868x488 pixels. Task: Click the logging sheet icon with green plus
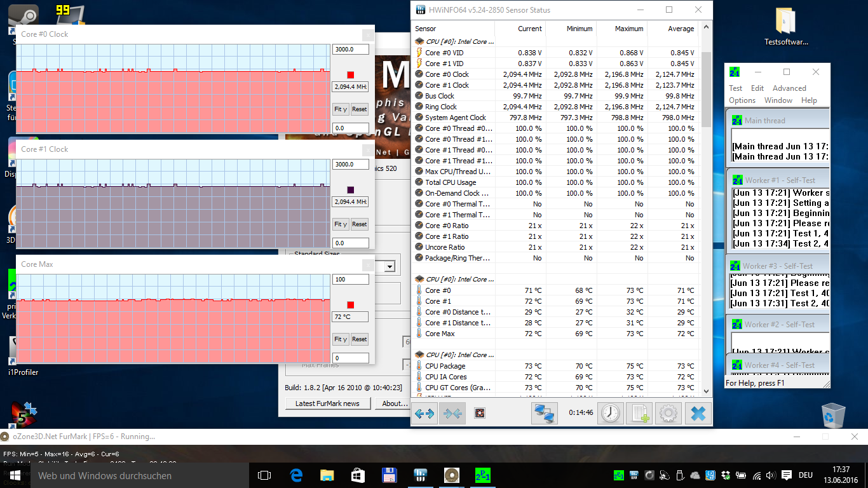coord(639,414)
